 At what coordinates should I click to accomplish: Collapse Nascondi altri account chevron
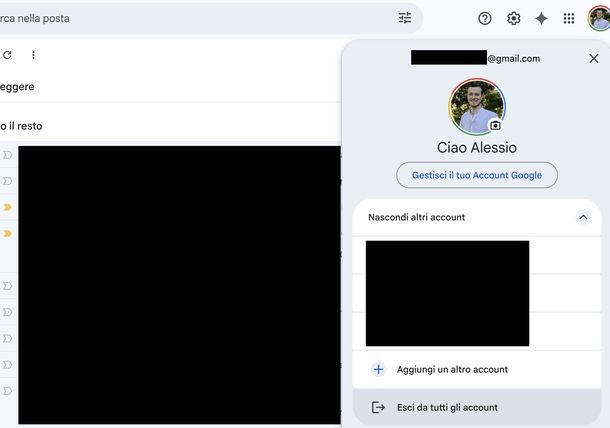tap(583, 217)
